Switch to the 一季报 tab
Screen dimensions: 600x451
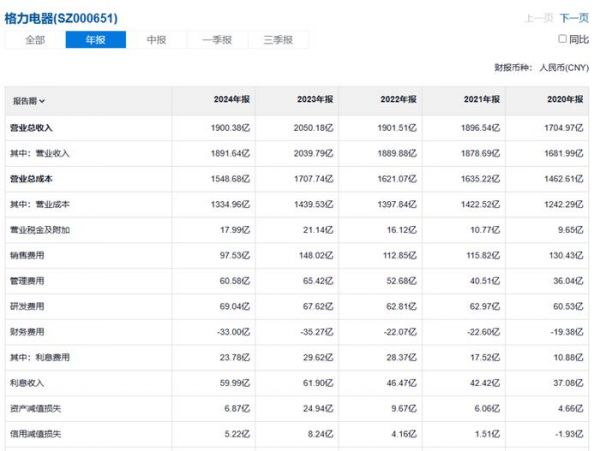217,40
